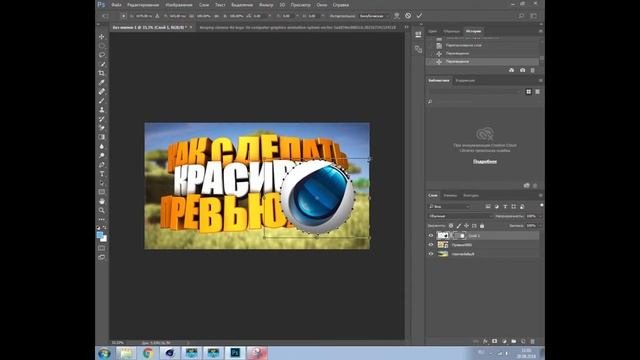The image size is (640, 360).
Task: Open the interpolation dropdown in options bar
Action: 374,16
